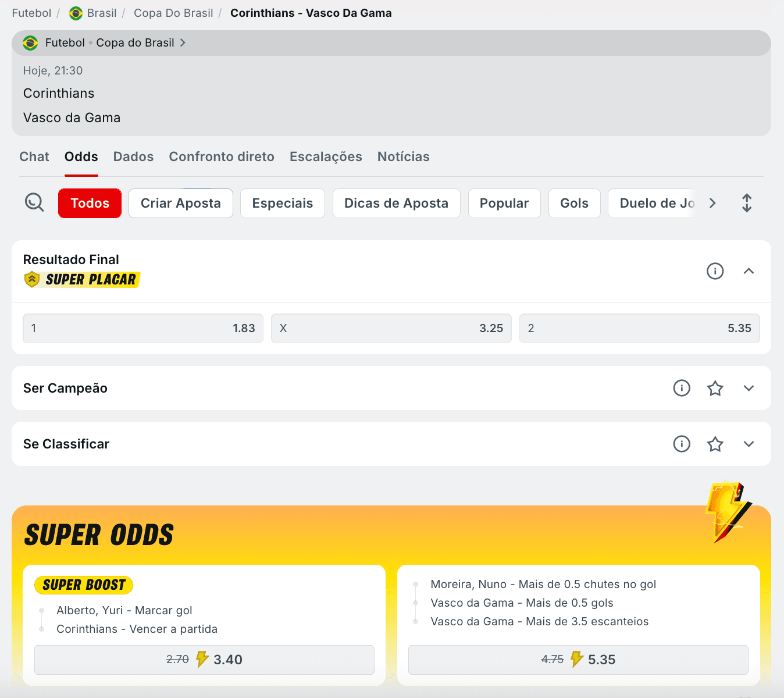Viewport: 784px width, 698px height.
Task: Open the Notícias tab
Action: point(404,156)
